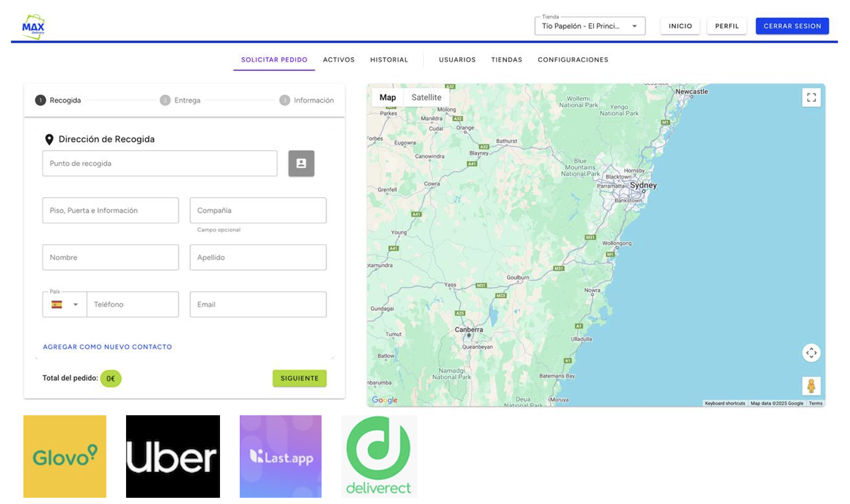Image resolution: width=850 pixels, height=504 pixels.
Task: Click the map camera controls icon
Action: point(811,353)
